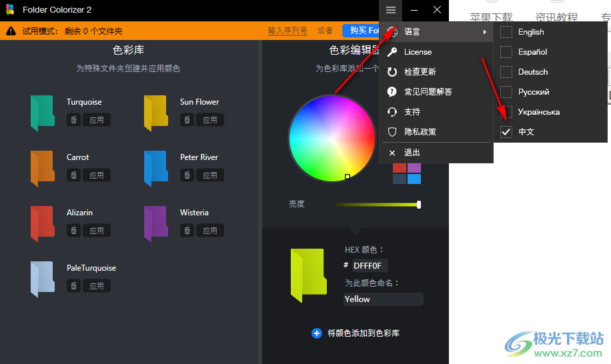Select 隐私政策 from the menu

(436, 132)
